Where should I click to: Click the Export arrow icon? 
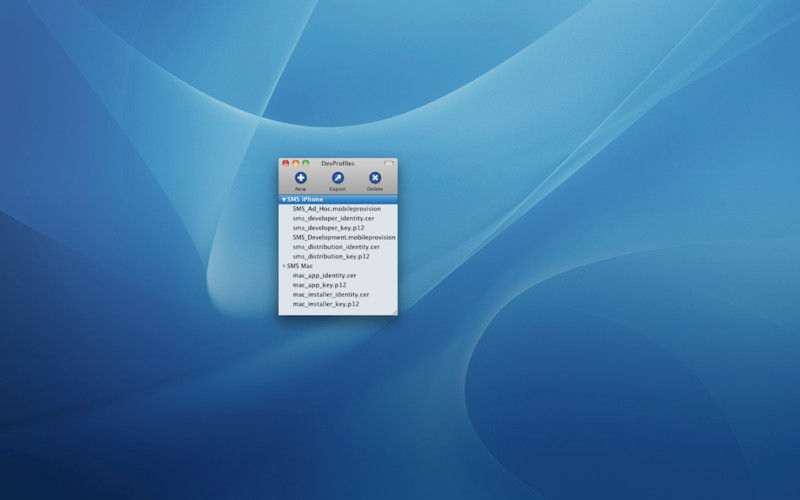[338, 178]
